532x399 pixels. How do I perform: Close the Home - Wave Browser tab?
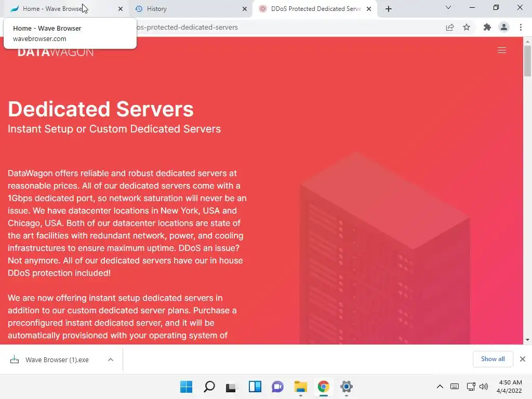[121, 9]
